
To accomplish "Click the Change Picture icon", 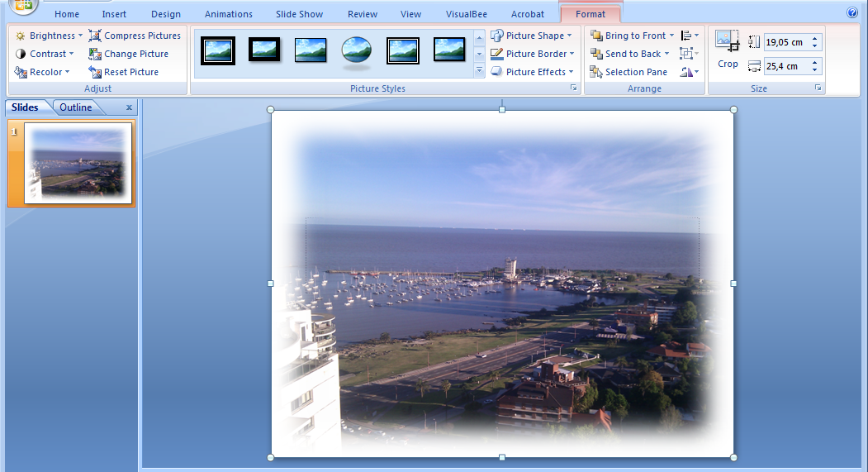I will [x=95, y=54].
